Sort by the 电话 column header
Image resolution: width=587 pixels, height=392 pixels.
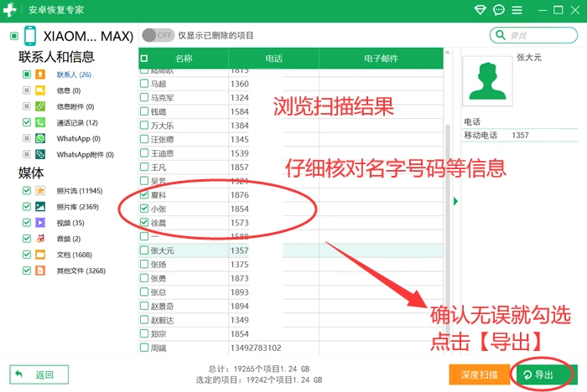[x=273, y=59]
